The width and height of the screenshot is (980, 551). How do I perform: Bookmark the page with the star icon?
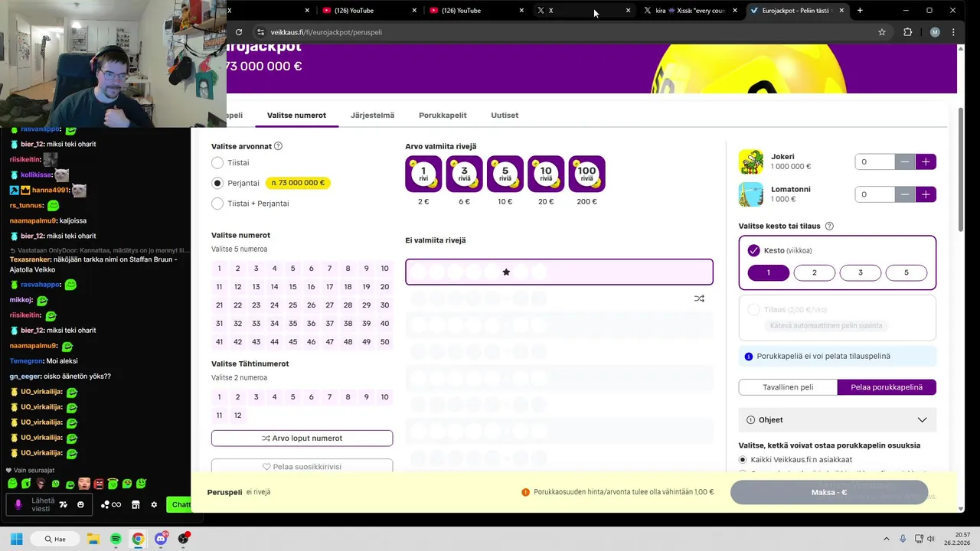(x=882, y=32)
